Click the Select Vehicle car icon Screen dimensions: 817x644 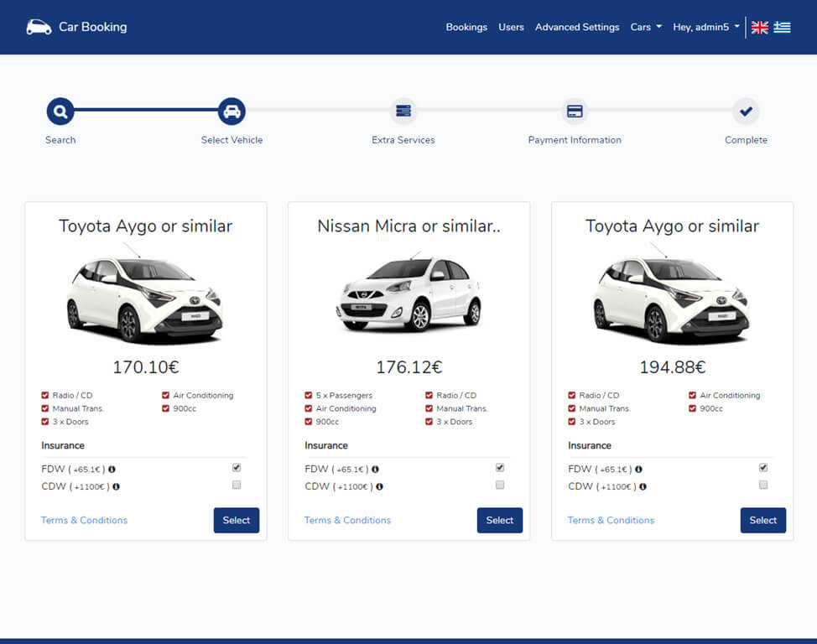(x=232, y=110)
